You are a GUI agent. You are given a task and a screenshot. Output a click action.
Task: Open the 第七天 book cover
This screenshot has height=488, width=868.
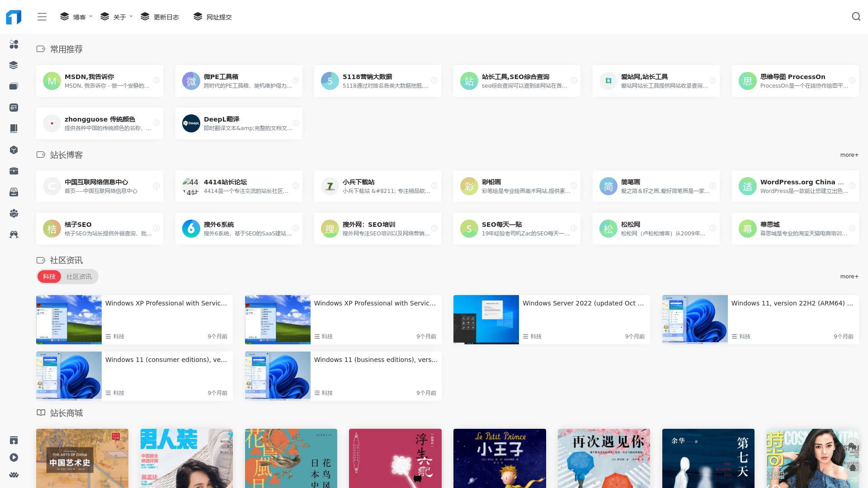[708, 458]
